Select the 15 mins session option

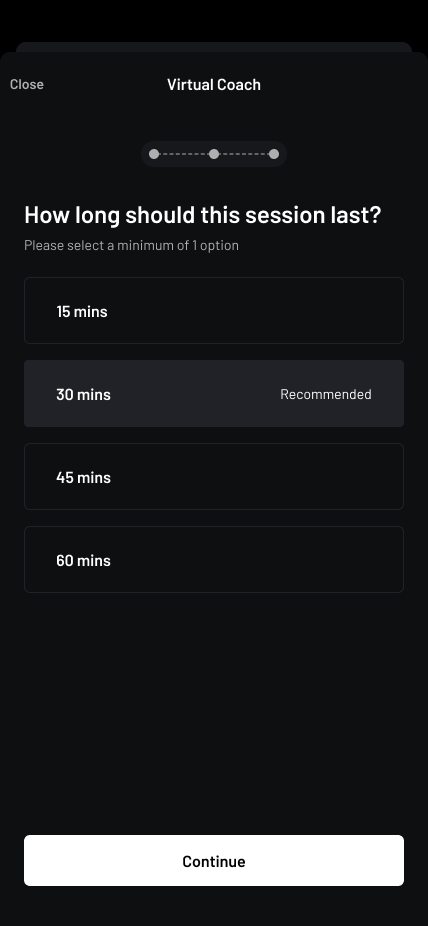click(x=214, y=311)
